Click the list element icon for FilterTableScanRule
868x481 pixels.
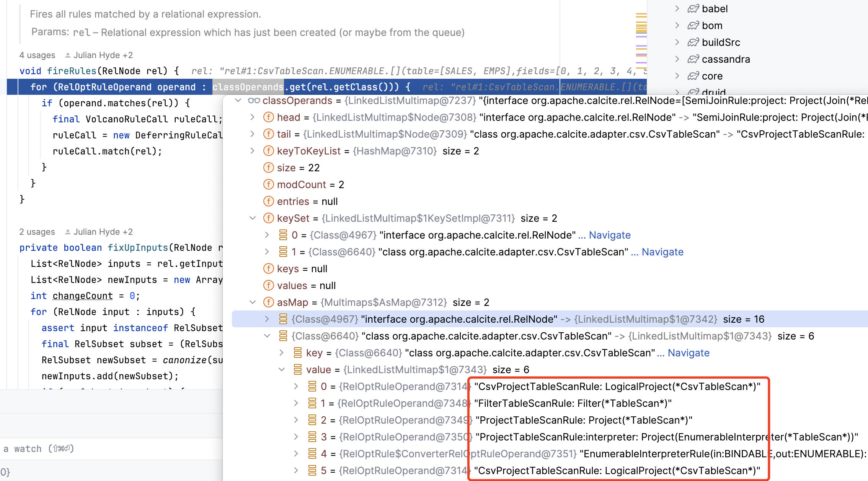point(312,403)
